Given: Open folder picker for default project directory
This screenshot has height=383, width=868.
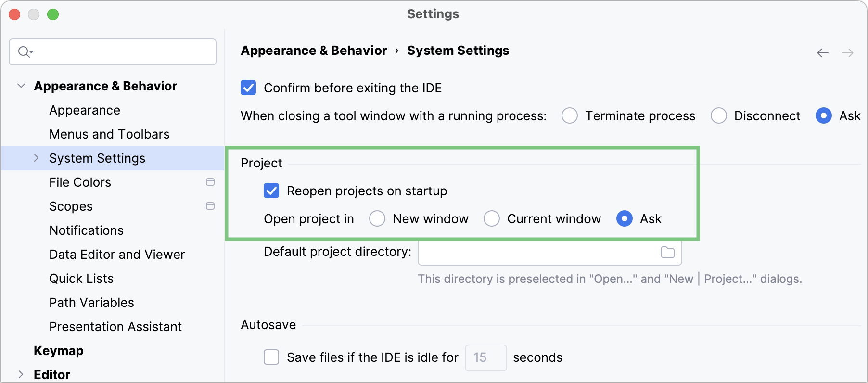Looking at the screenshot, I should (667, 253).
